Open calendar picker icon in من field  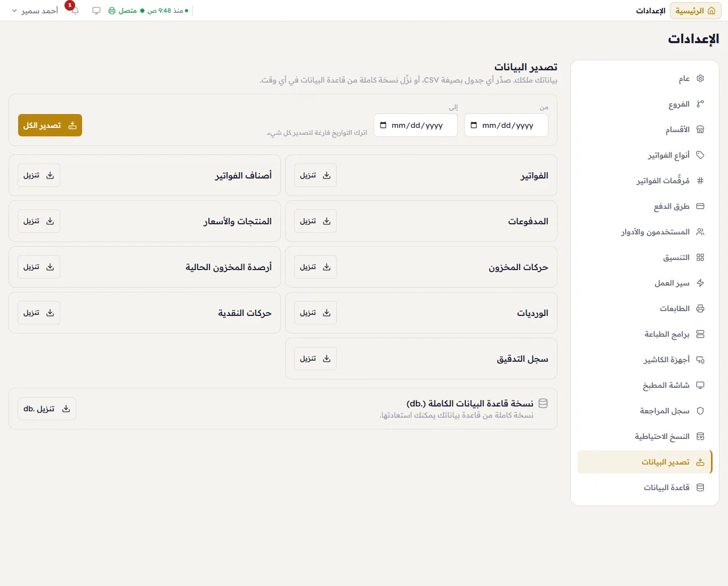pos(474,125)
